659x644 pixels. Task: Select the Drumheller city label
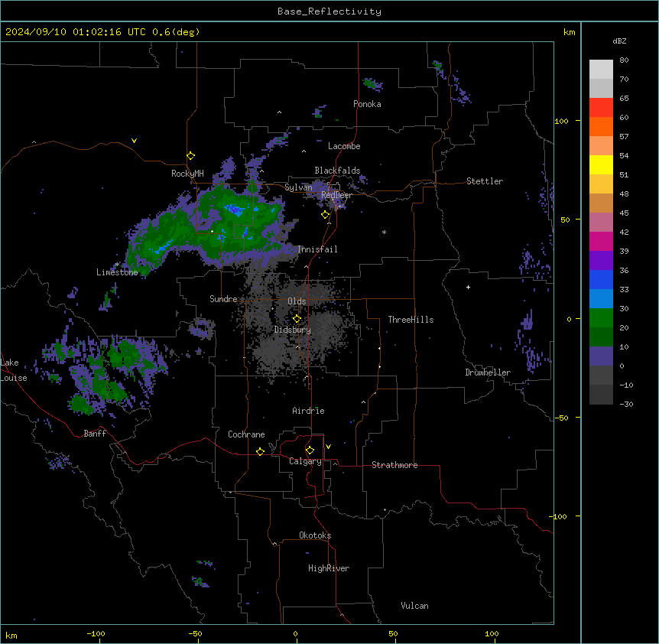488,372
